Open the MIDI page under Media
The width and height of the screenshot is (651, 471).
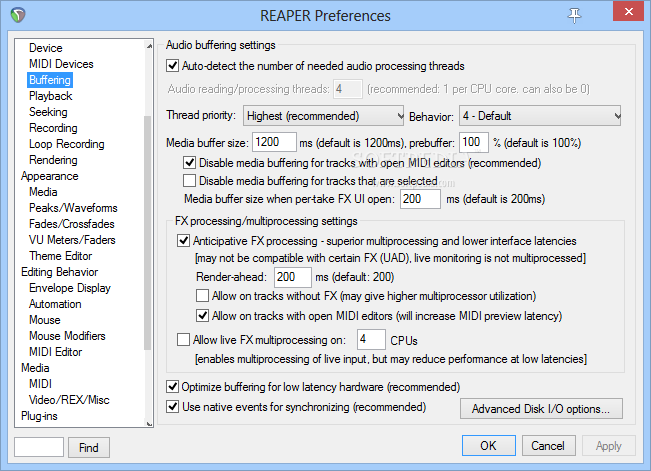coord(41,384)
